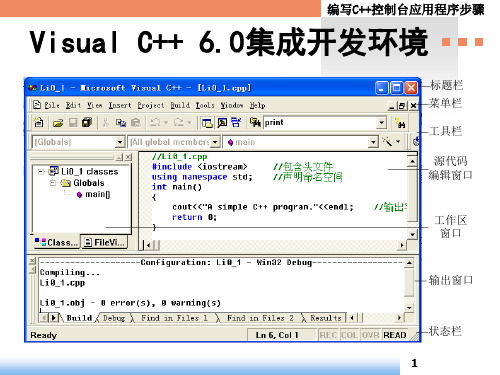Open the Help menu
The width and height of the screenshot is (500, 375).
tap(258, 105)
